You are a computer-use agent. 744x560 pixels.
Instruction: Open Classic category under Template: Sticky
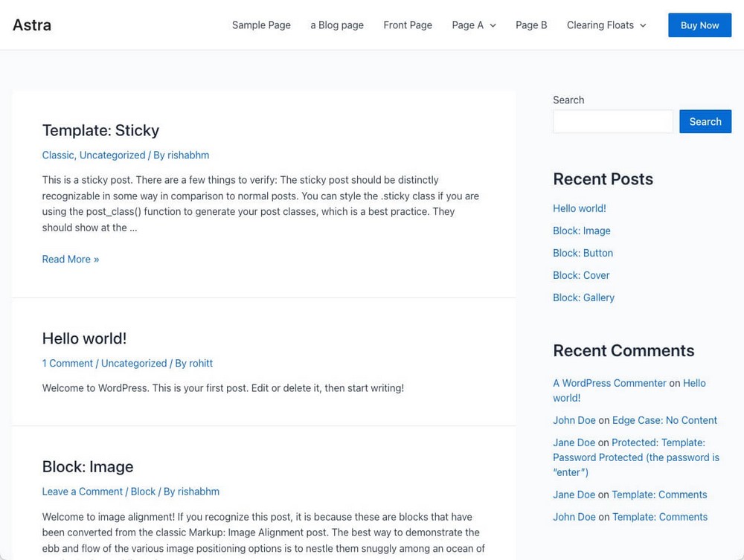pyautogui.click(x=58, y=155)
